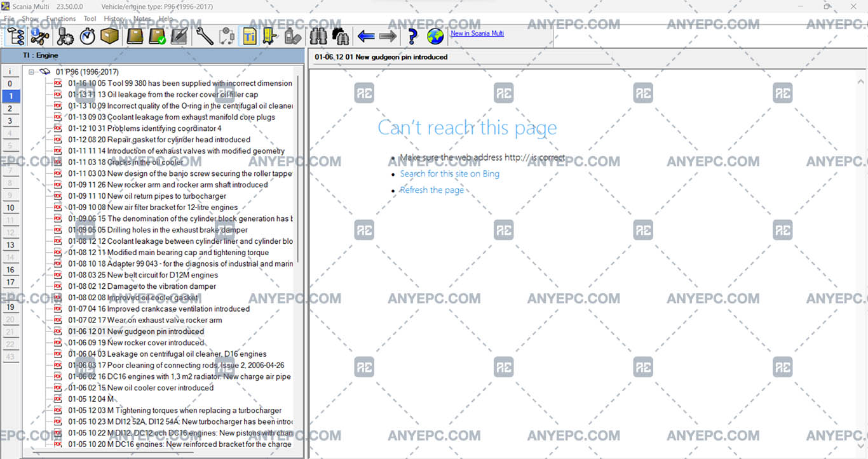The height and width of the screenshot is (459, 868).
Task: Select group tab 2 in left strip
Action: tap(10, 109)
